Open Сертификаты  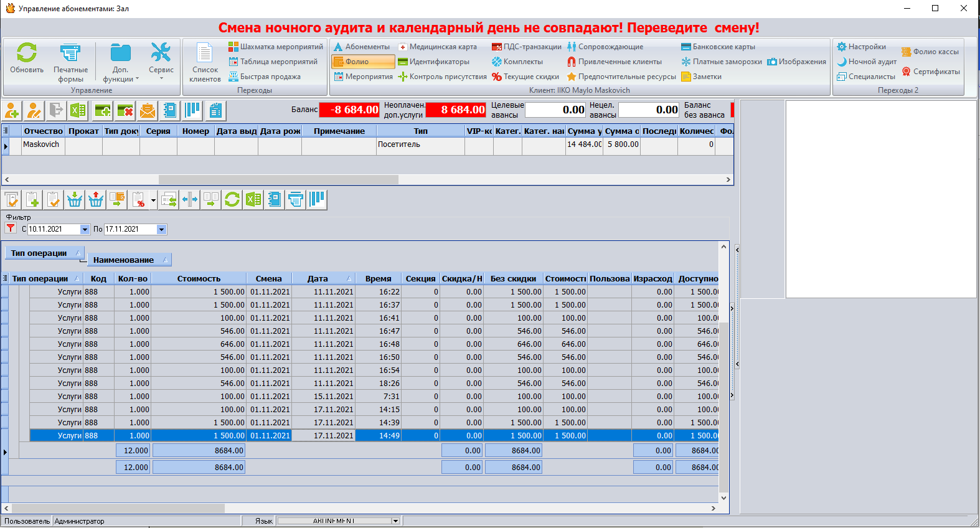(x=931, y=72)
